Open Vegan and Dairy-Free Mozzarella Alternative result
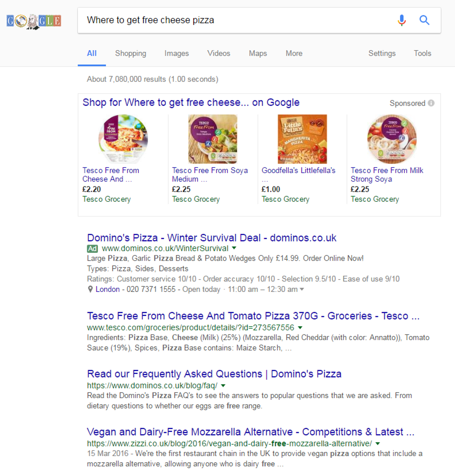 251,432
